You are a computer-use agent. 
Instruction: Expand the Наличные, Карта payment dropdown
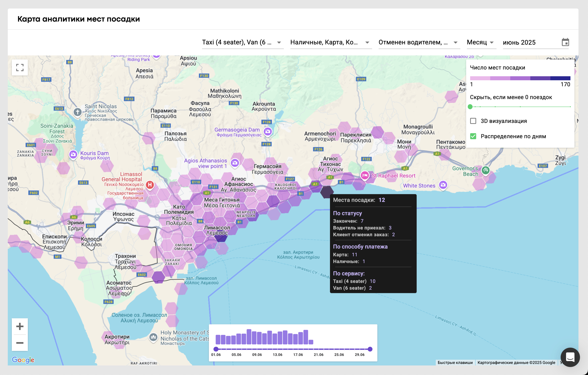coord(330,42)
